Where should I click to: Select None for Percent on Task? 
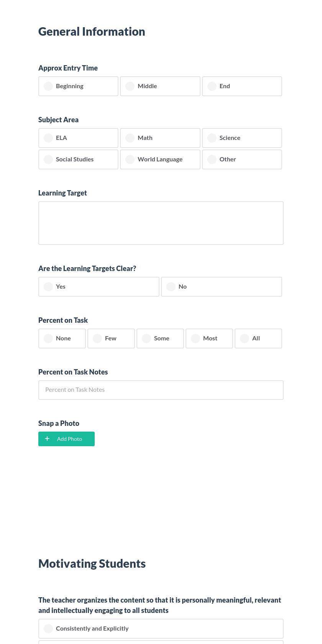(62, 338)
